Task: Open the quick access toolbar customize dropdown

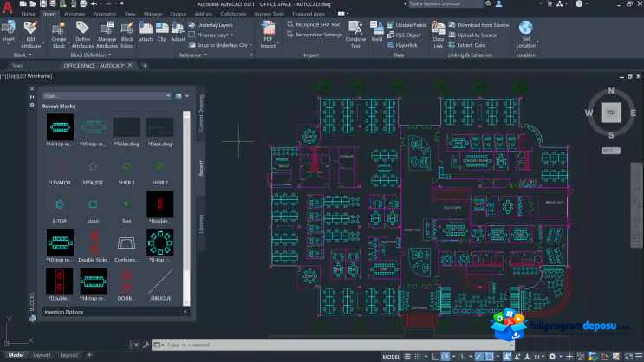Action: 121,3
